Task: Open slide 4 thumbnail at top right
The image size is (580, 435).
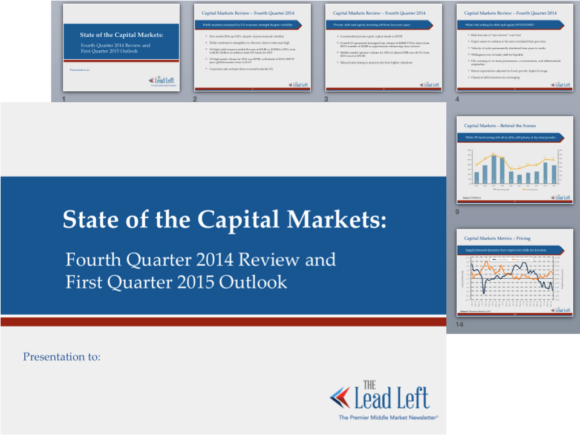Action: point(515,48)
